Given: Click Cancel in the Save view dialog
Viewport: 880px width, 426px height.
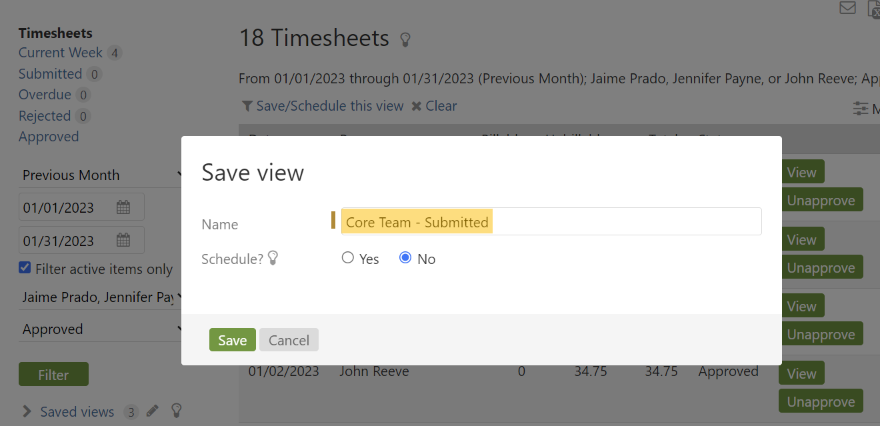Looking at the screenshot, I should pos(289,340).
